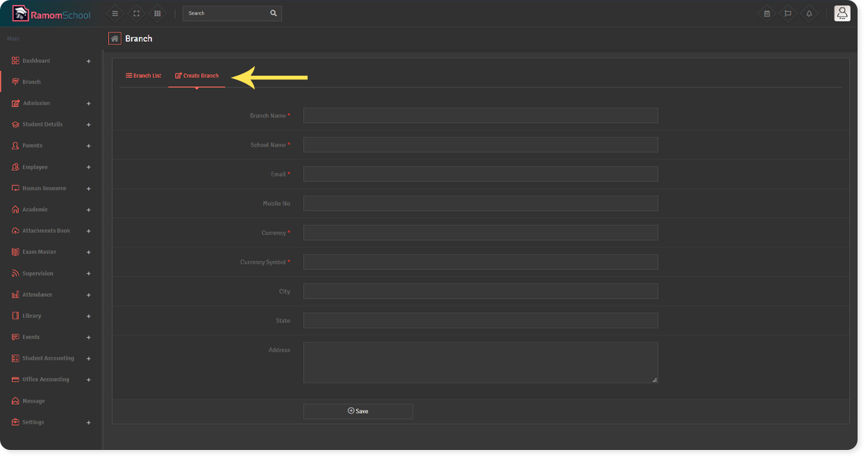Switch to the Branch List tab
Screen dimensions: 868x459
coord(143,76)
